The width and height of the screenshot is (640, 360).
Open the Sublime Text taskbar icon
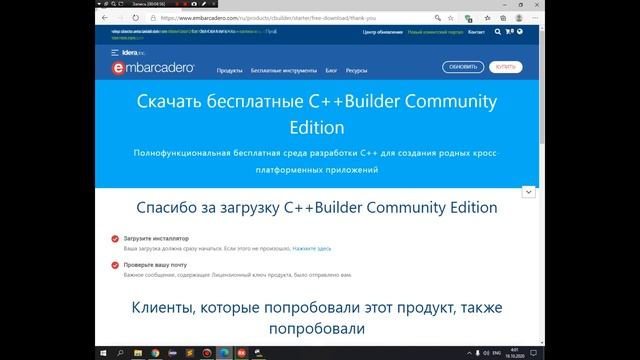point(190,353)
